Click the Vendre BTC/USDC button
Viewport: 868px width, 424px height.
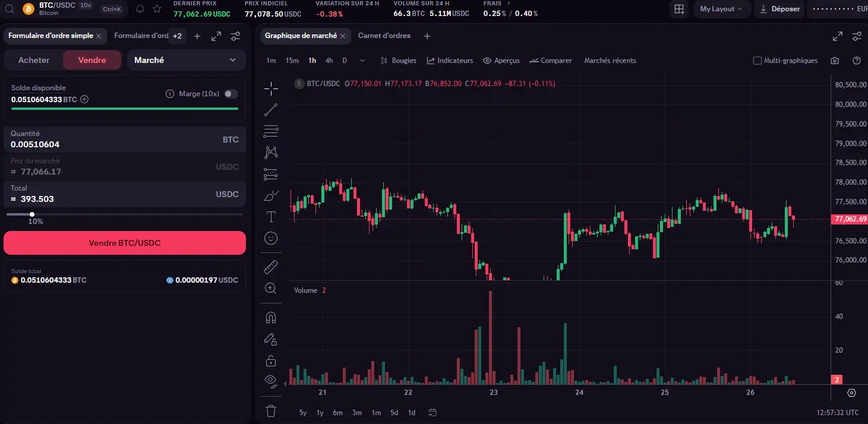coord(125,243)
